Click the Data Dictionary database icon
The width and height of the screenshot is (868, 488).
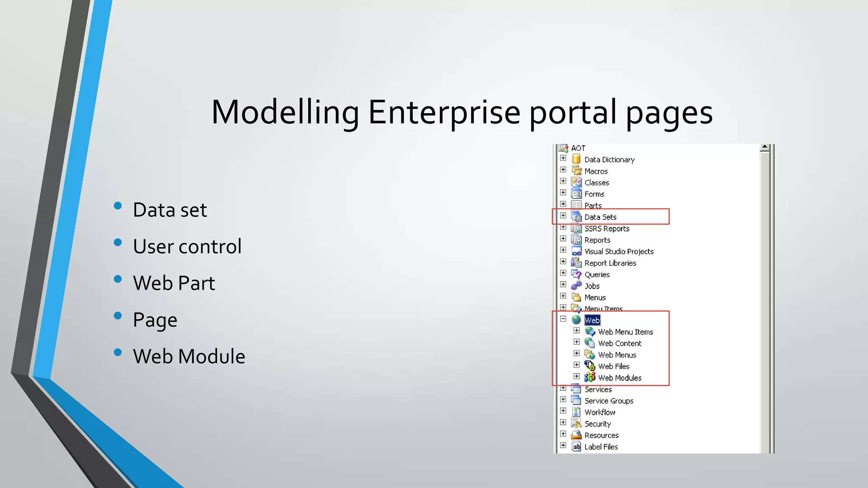[576, 159]
